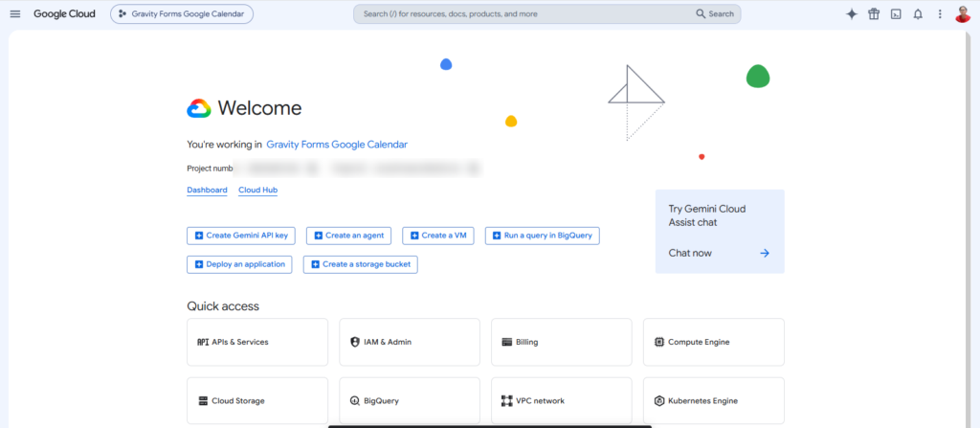Click the Quick access heading

tap(223, 306)
